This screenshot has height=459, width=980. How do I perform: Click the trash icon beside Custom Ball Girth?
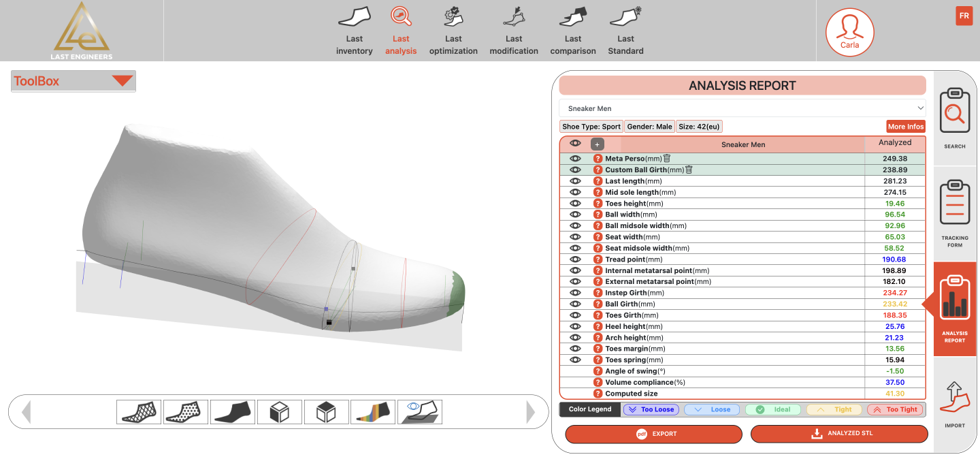689,170
